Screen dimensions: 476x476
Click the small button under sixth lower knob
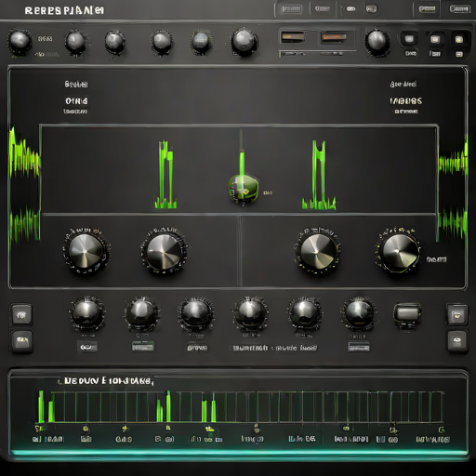click(359, 347)
